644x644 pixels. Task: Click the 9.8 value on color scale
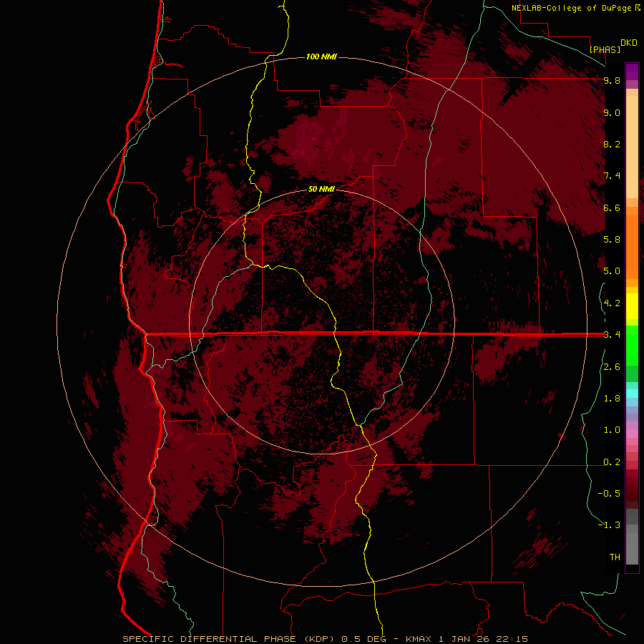click(x=612, y=80)
